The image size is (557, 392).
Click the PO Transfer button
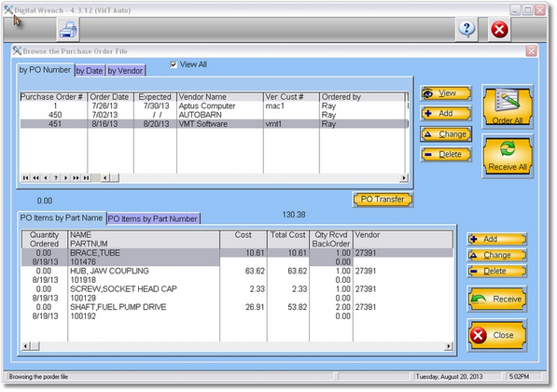tap(383, 200)
